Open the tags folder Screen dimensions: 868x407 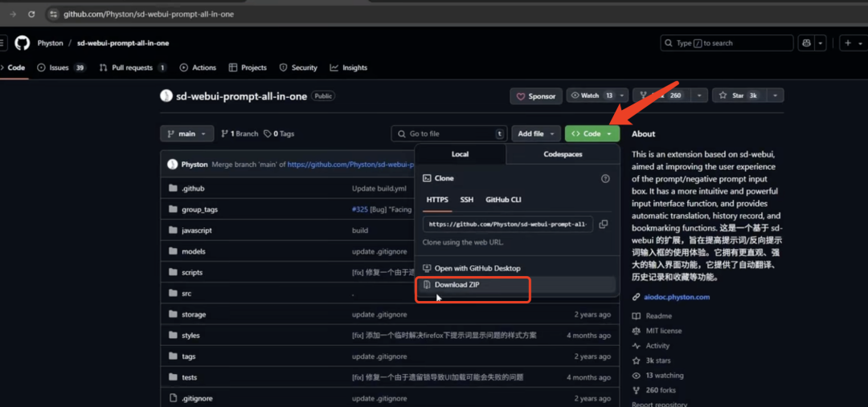[x=189, y=356]
